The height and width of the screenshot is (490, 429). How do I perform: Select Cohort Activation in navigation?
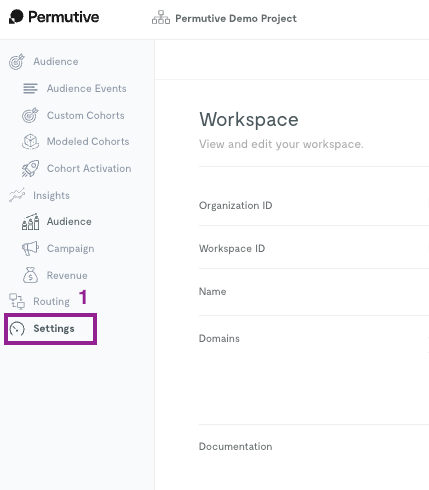89,168
